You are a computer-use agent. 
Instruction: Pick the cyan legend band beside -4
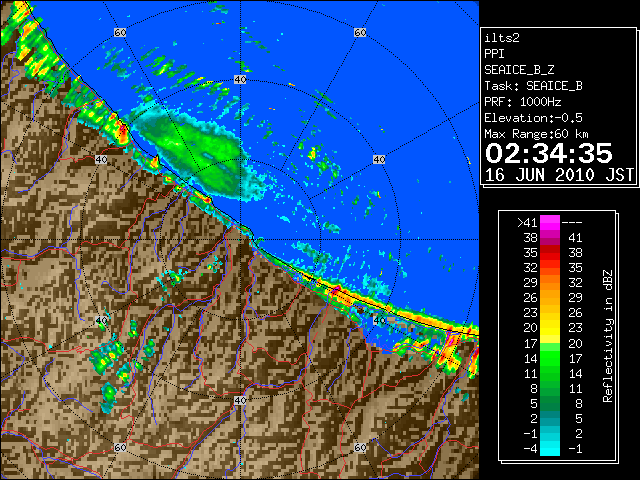(550, 448)
